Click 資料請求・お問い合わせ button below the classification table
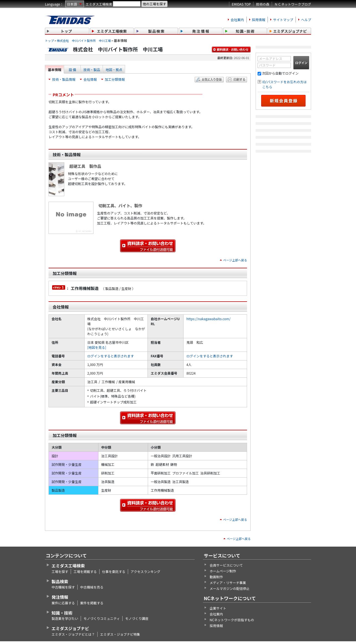The image size is (356, 644). pyautogui.click(x=148, y=505)
